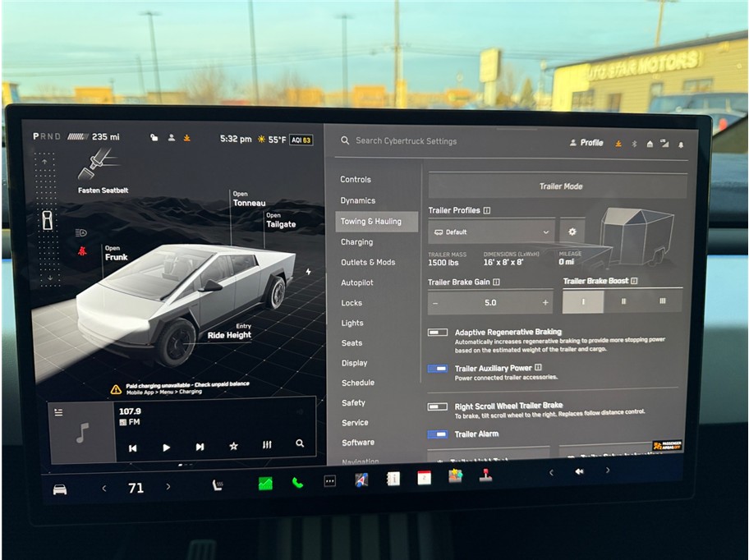Screen dimensions: 749x560
Task: Open the car controls icon at bottom-left
Action: (60, 489)
